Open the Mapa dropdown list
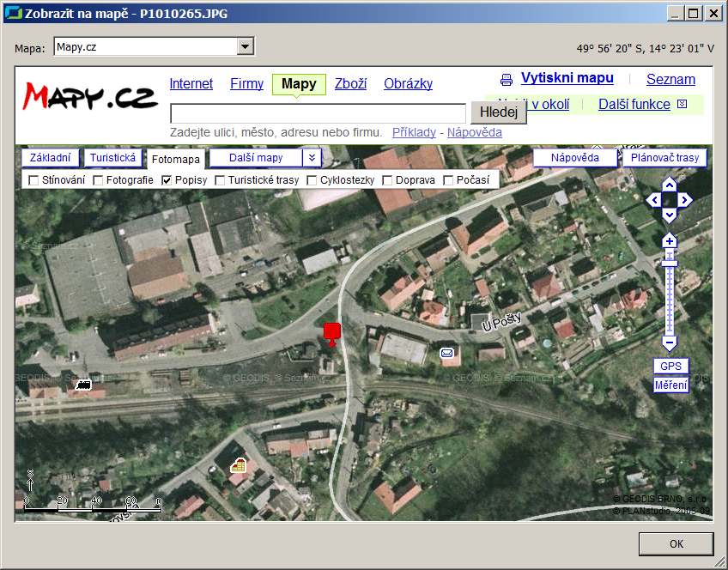This screenshot has width=728, height=570. (x=246, y=47)
